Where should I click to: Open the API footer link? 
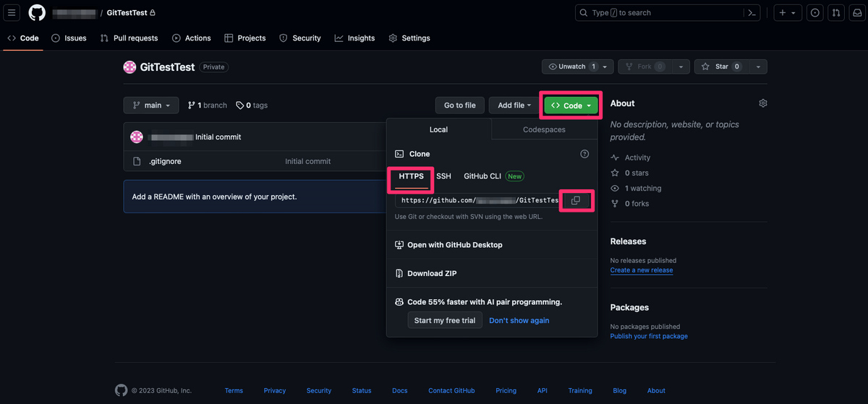(542, 390)
